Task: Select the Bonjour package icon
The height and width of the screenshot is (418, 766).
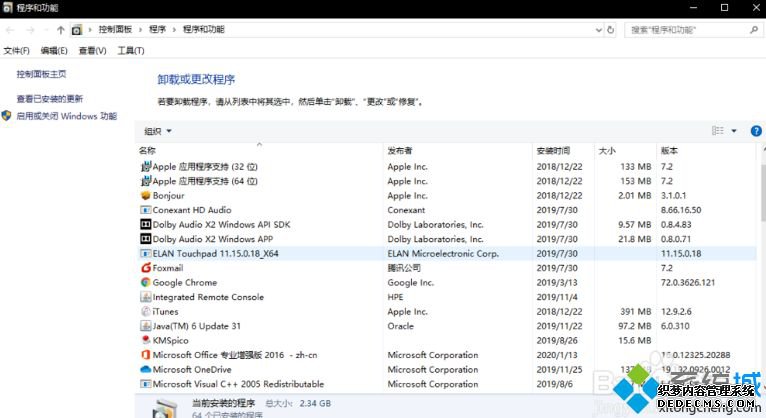Action: [x=146, y=195]
